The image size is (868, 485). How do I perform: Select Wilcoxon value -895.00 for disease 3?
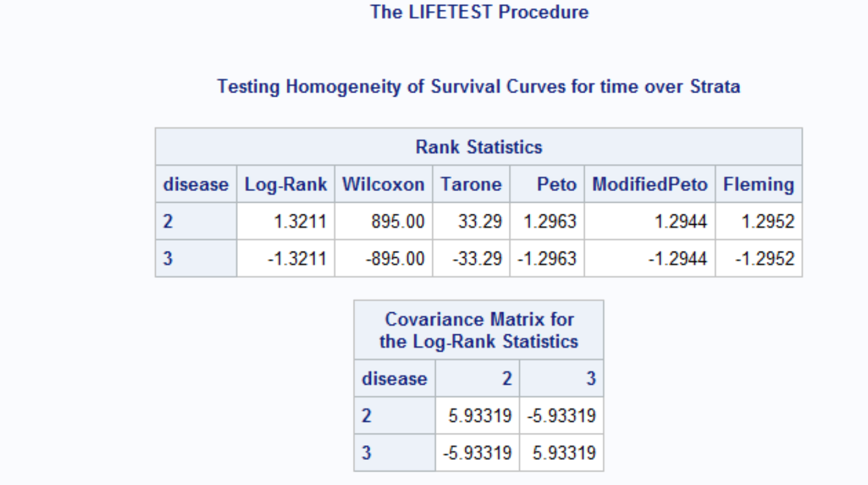(x=395, y=258)
